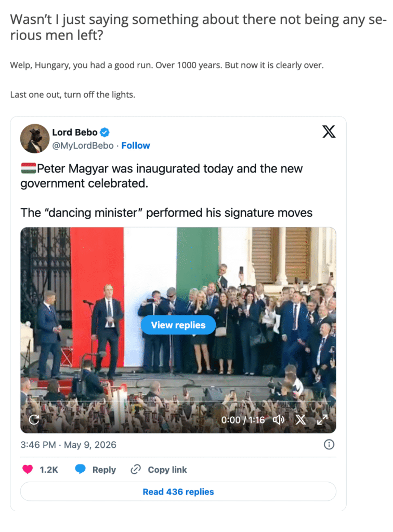Like the tweet with the heart icon
The image size is (393, 532).
click(x=28, y=469)
